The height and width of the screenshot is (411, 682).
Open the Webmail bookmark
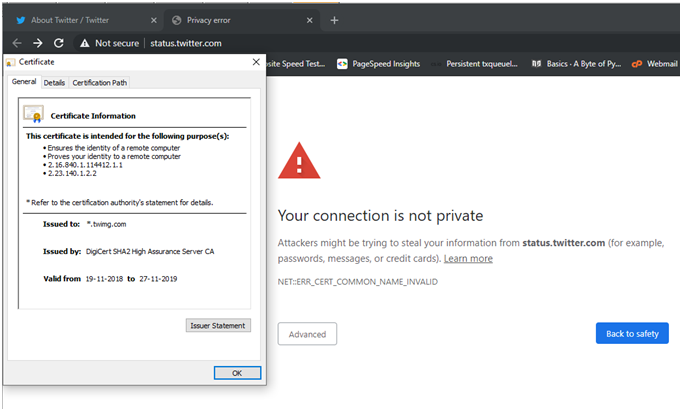[655, 64]
